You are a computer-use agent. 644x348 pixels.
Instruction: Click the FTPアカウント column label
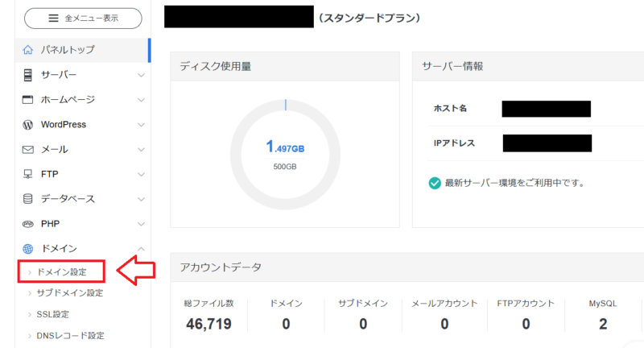point(526,303)
